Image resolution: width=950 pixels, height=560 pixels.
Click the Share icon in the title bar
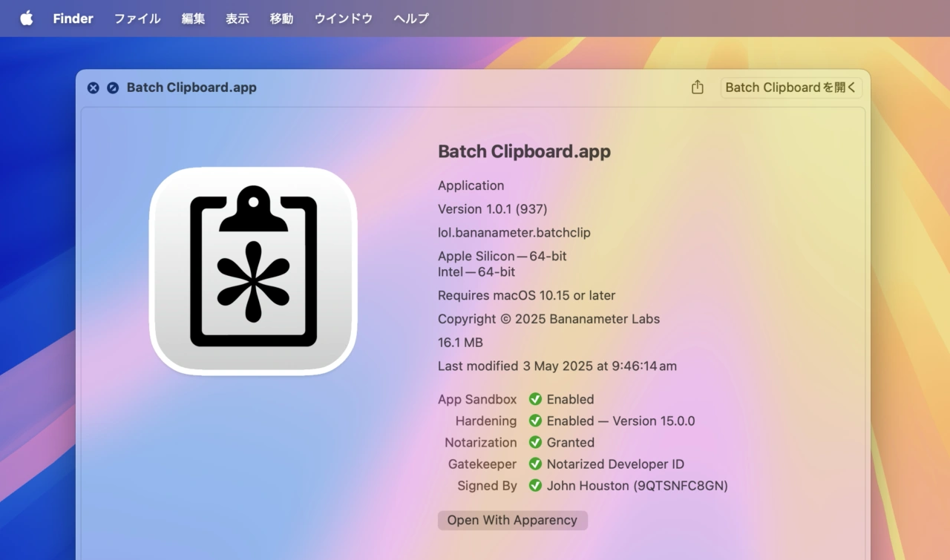[697, 88]
